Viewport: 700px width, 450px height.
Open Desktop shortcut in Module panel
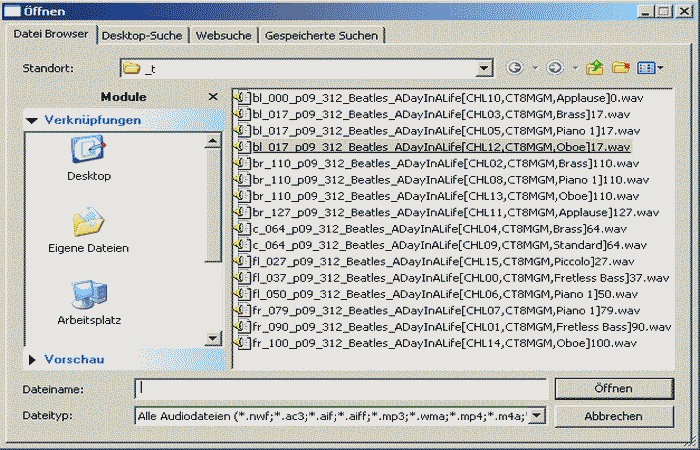click(x=89, y=159)
